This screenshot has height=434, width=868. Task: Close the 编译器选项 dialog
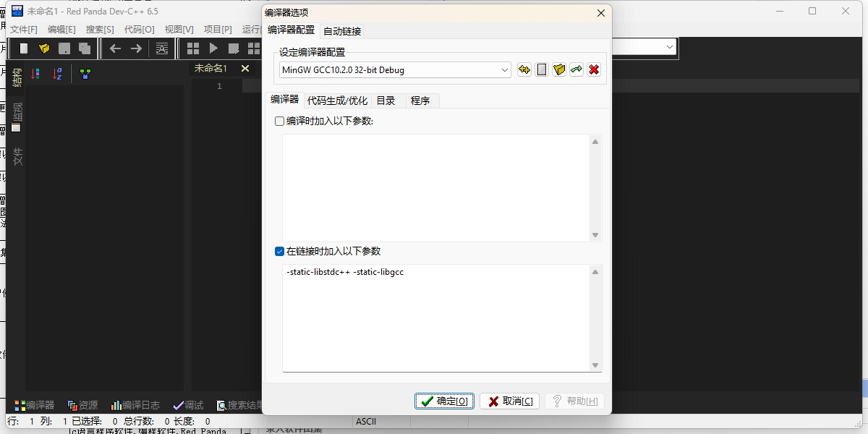click(x=600, y=13)
